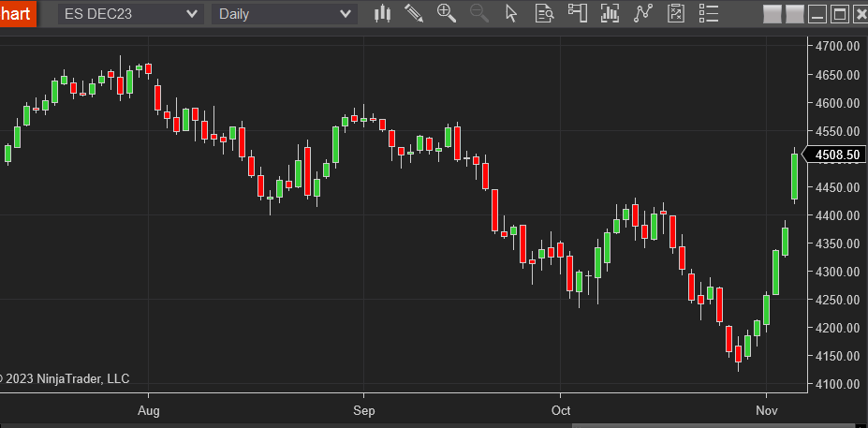Click the first gray window link square

point(772,14)
